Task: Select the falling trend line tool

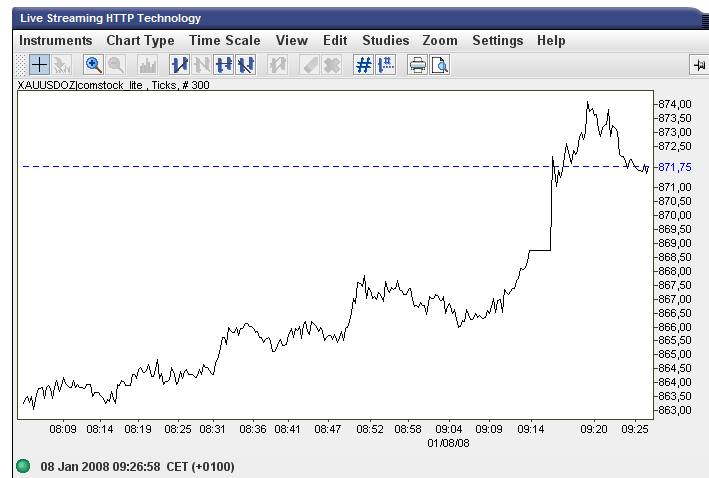Action: 246,65
